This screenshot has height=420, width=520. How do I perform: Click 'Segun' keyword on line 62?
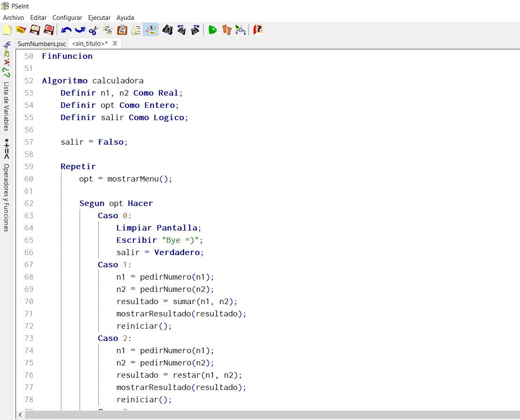tap(92, 203)
